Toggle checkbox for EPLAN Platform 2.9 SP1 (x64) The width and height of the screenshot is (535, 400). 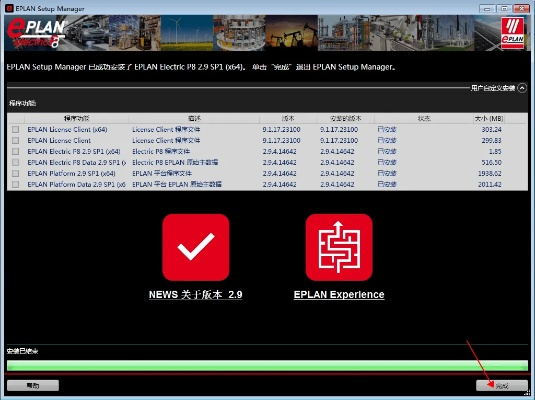click(x=15, y=173)
